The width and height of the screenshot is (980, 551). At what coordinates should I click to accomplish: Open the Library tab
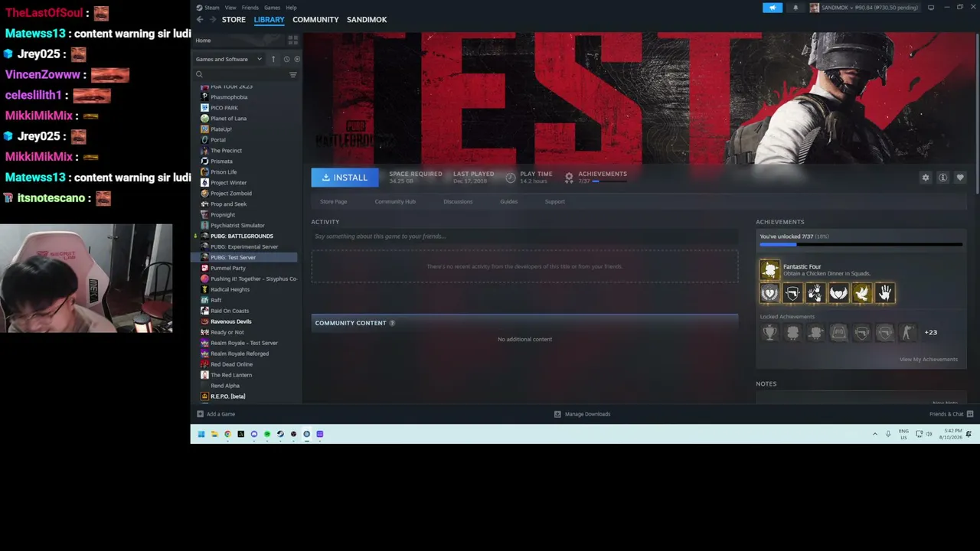tap(269, 19)
